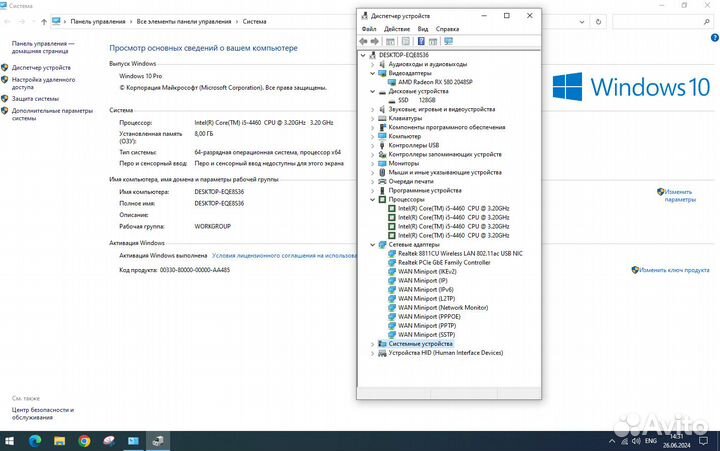Collapse the Сетевые адаптеры category
The image size is (720, 451).
(x=372, y=245)
